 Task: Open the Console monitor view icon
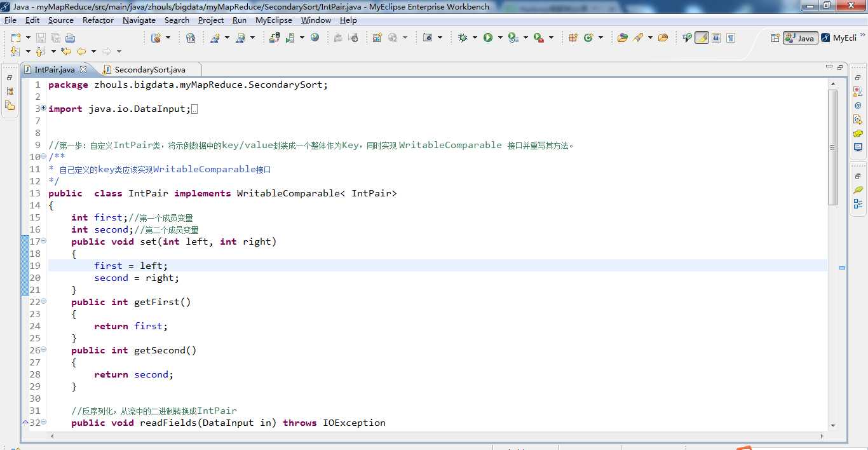[858, 147]
